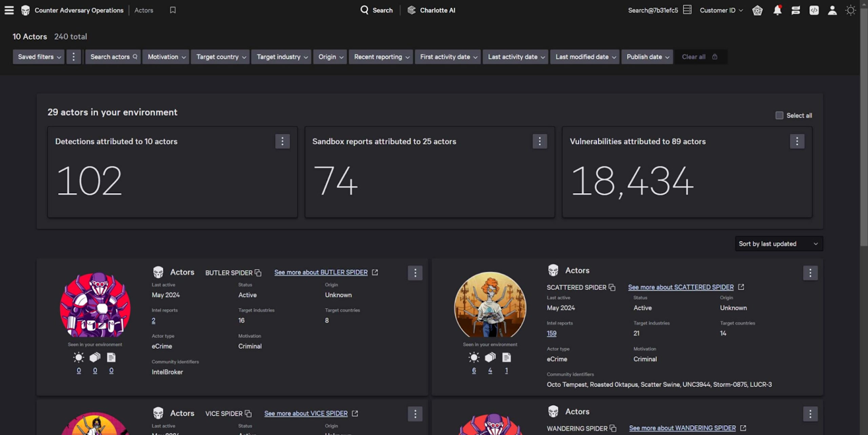Click BUTLER SPIDER detections icon

tap(79, 357)
